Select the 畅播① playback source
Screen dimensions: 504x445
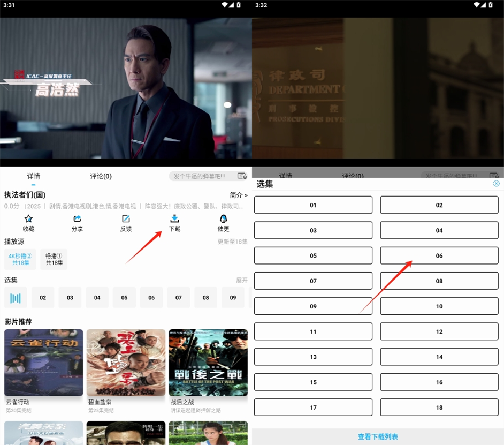(54, 259)
